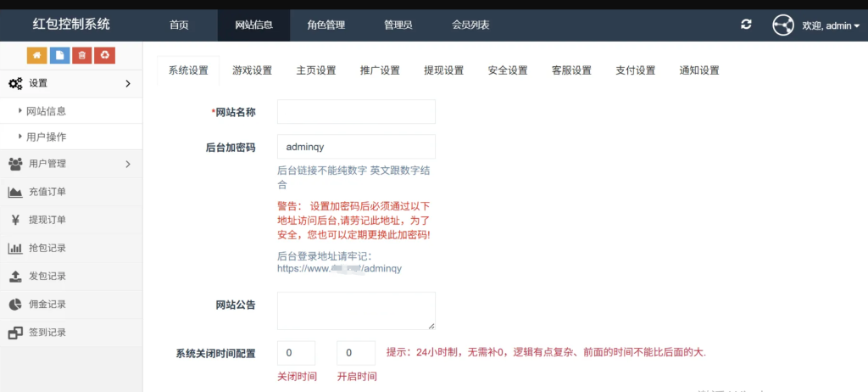Screen dimensions: 868x392
Task: Focus the 网站公告 textarea
Action: point(356,311)
